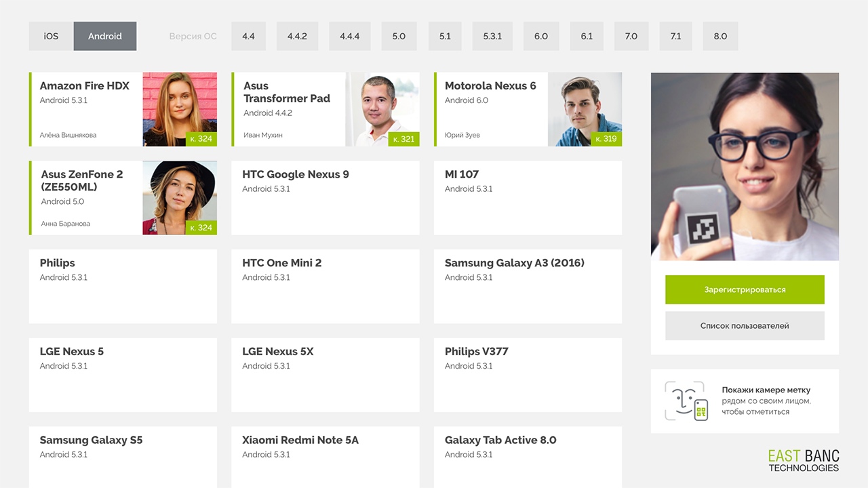
Task: Select the Asus ZenFone 2 (ZE550ML) title
Action: pos(82,180)
